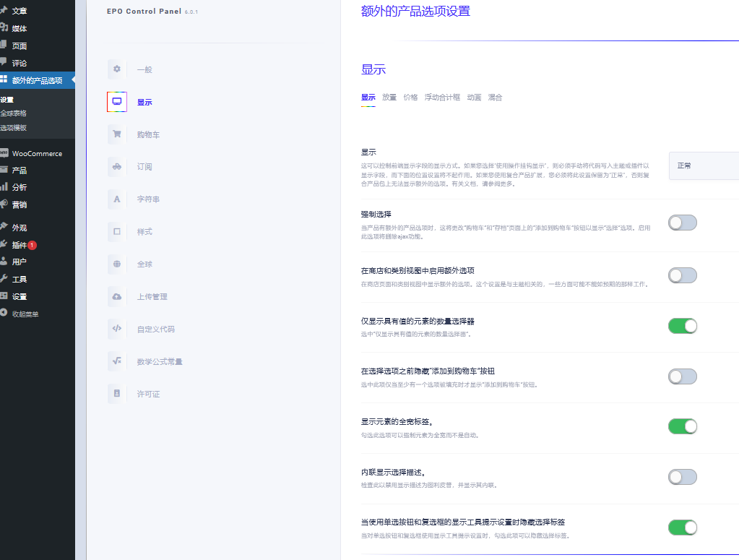Open the 显示 mode dropdown showing 正常

click(704, 166)
